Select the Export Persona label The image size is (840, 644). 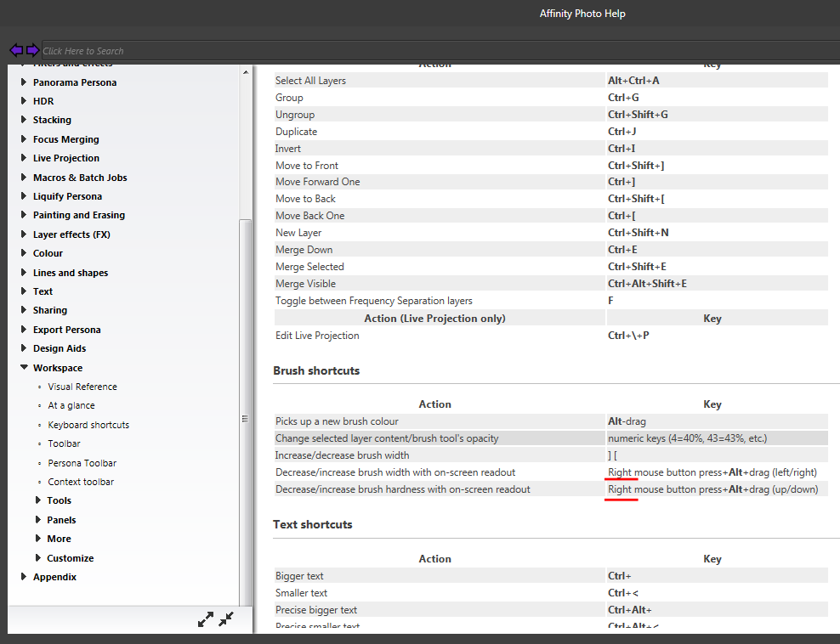point(67,330)
